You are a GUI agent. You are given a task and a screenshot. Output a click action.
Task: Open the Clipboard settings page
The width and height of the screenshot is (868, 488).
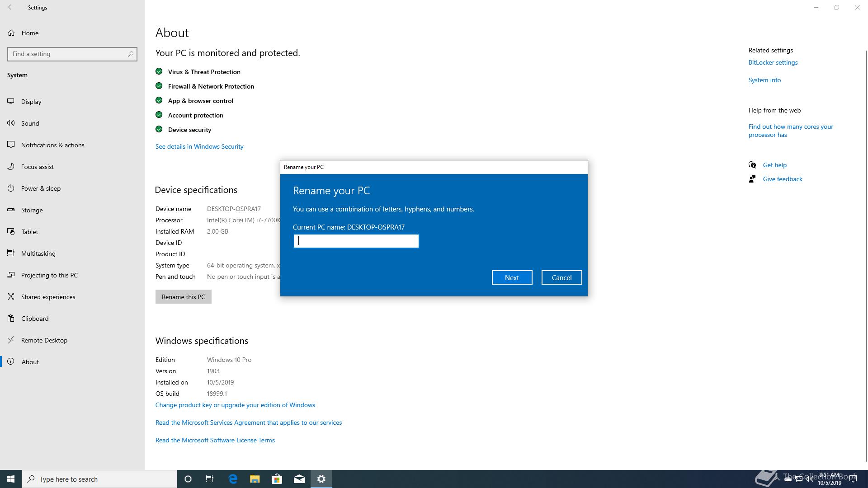(x=34, y=319)
